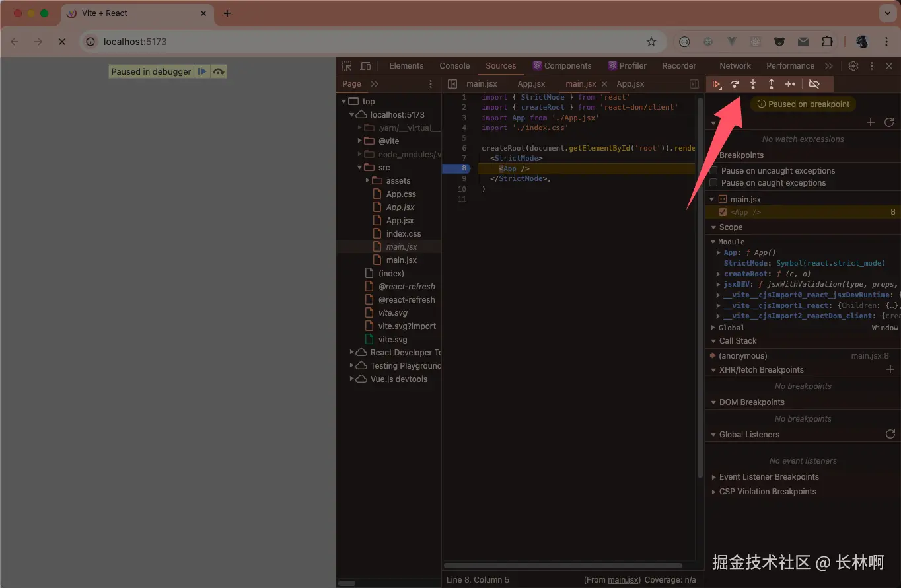
Task: Switch to the Network tab
Action: [x=735, y=66]
